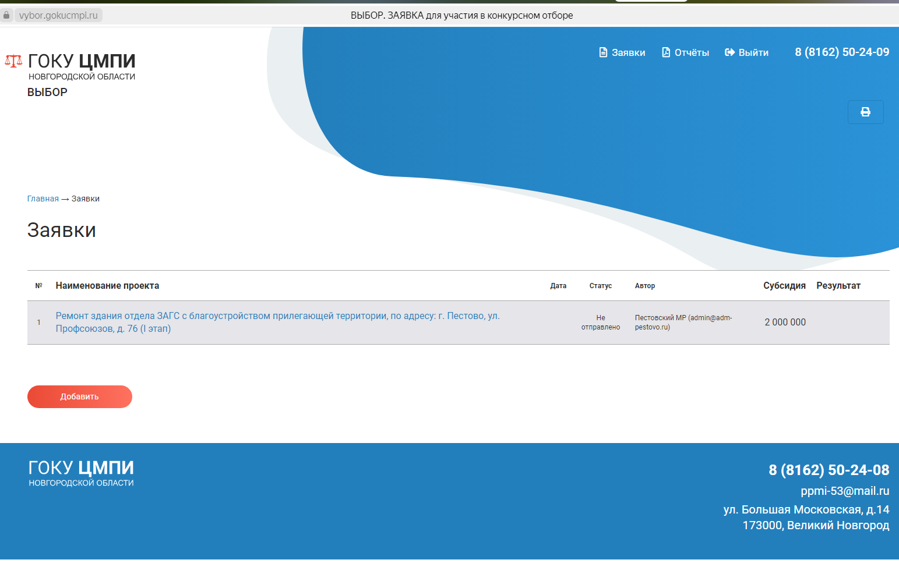Viewport: 899px width, 588px height.
Task: Click the Результат column header
Action: point(838,285)
